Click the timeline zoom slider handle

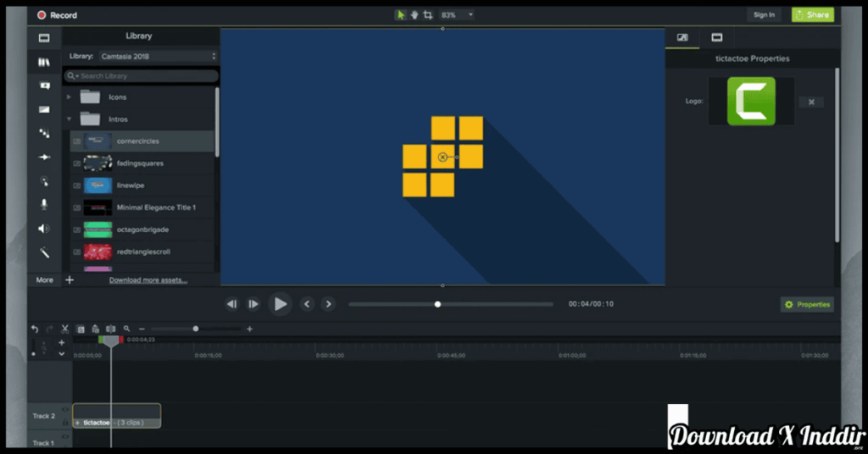196,329
